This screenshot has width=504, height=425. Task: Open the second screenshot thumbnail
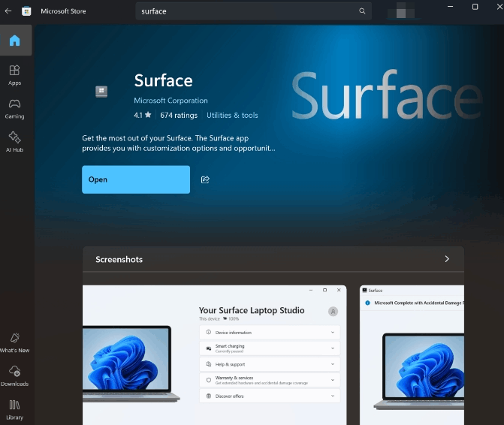[412, 355]
